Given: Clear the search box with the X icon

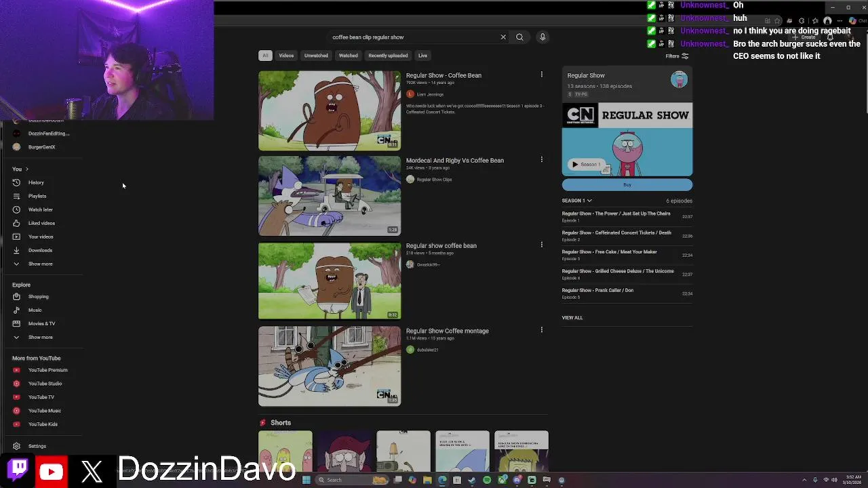Looking at the screenshot, I should pos(503,37).
